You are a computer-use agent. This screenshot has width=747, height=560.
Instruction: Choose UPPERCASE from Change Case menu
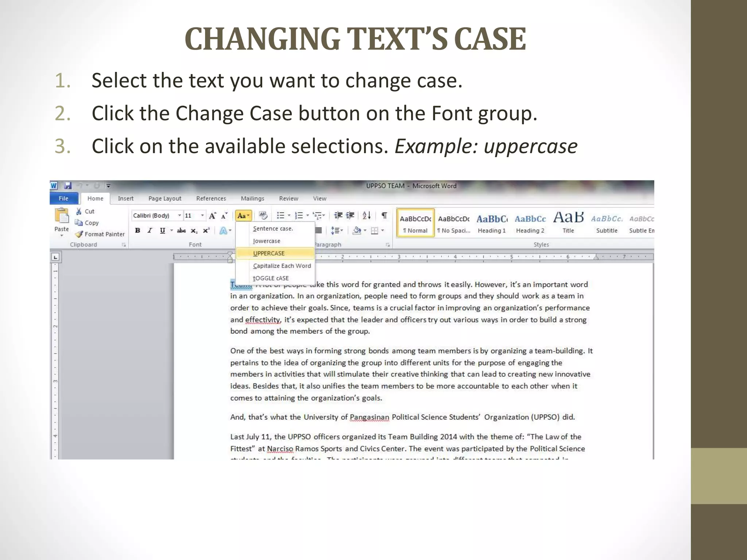click(275, 253)
